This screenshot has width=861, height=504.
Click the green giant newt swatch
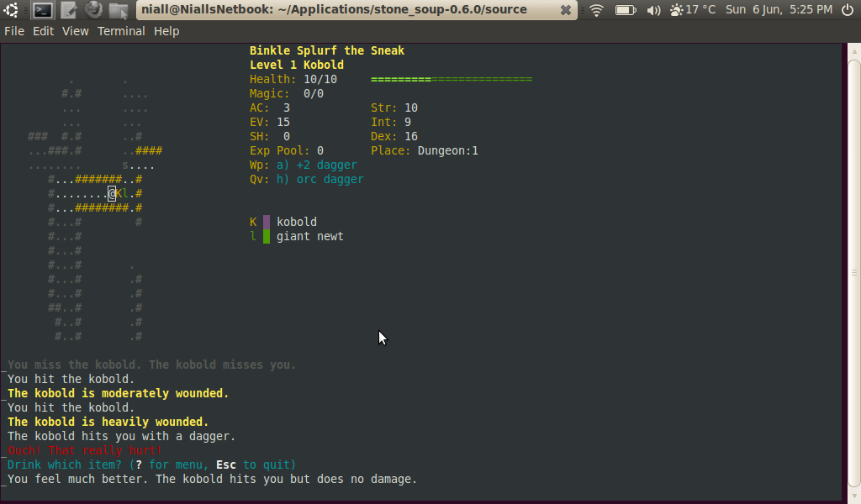267,236
